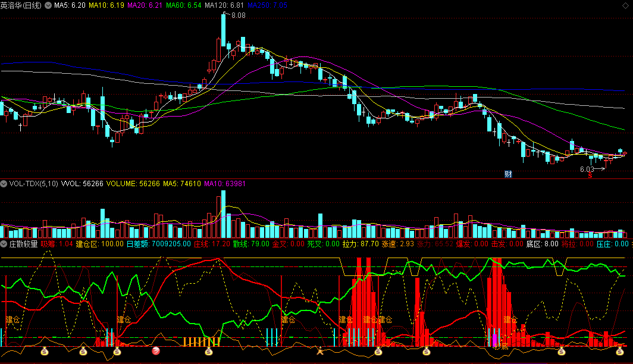The width and height of the screenshot is (633, 364).
Task: Click the 财 financial marker icon
Action: [x=508, y=174]
